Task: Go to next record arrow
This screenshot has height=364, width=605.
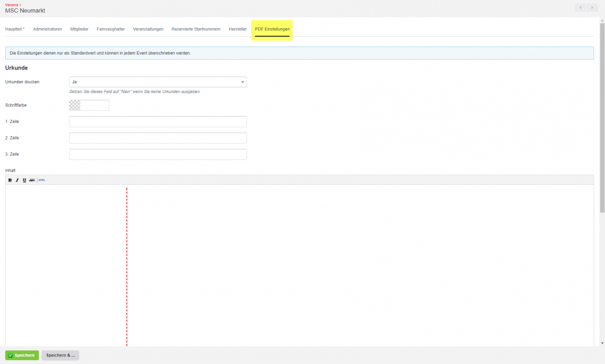Action: [592, 7]
